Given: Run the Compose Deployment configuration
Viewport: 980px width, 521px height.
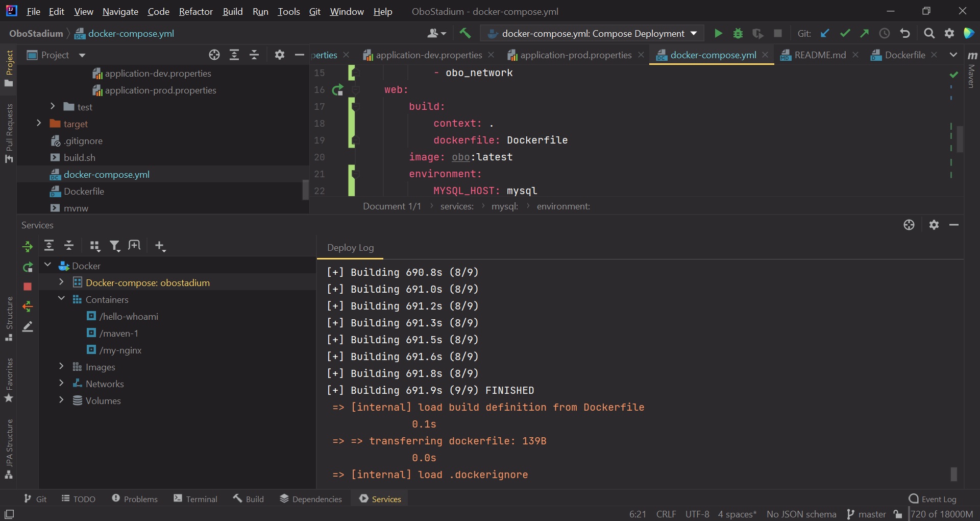Looking at the screenshot, I should (x=718, y=33).
